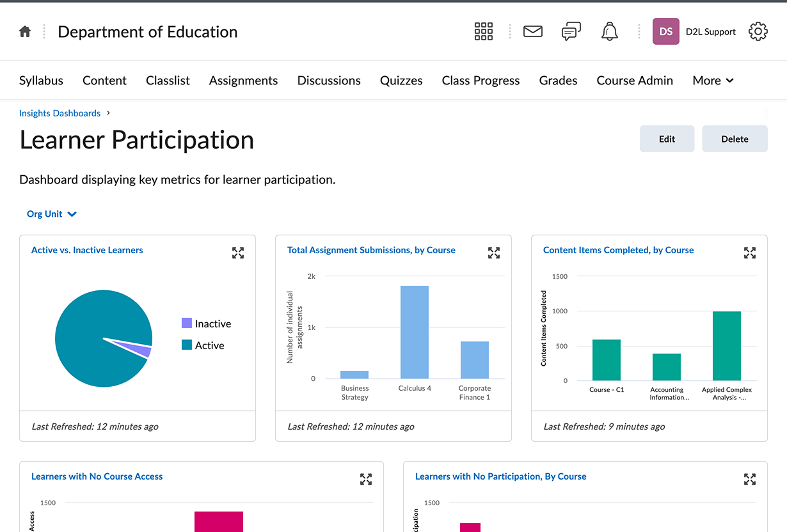Expand the Active vs. Inactive Learners chart fullscreen

pos(238,253)
